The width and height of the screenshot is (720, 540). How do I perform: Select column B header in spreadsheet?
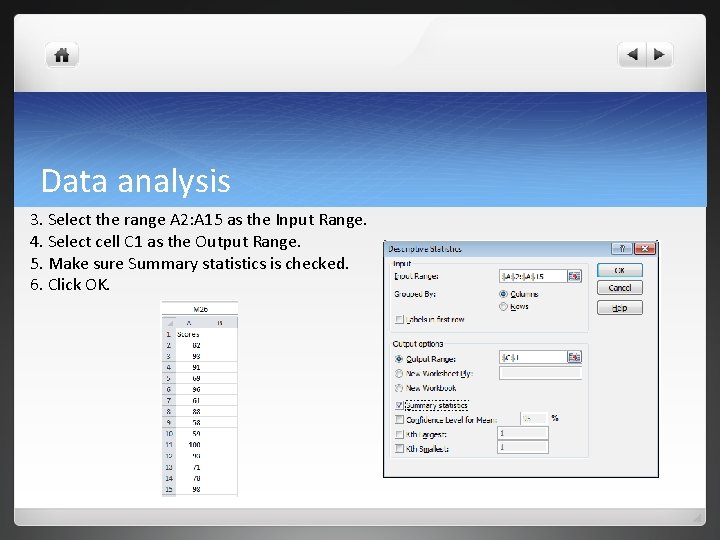pos(220,323)
